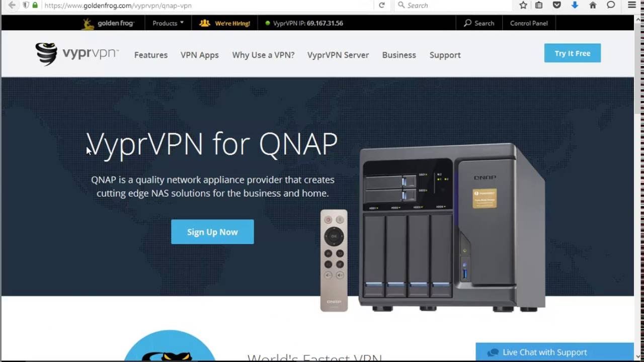
Task: Open the VPN Apps menu item
Action: [x=200, y=55]
